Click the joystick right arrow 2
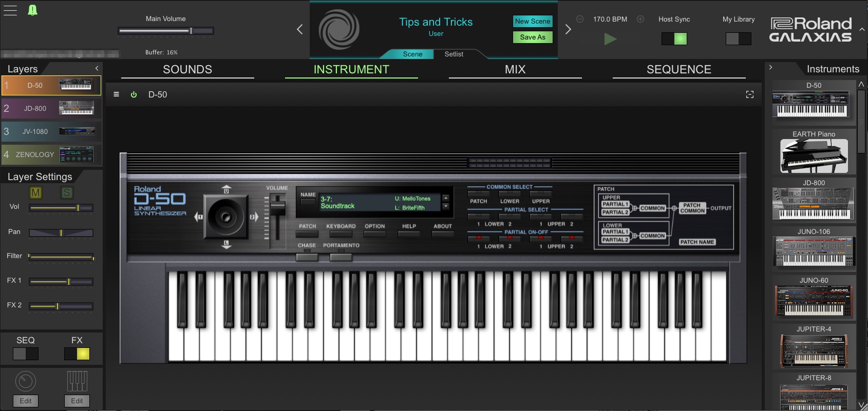 point(254,217)
